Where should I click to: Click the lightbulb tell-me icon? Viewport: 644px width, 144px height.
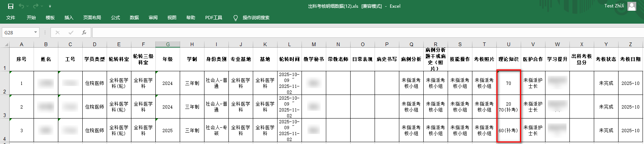(x=235, y=18)
